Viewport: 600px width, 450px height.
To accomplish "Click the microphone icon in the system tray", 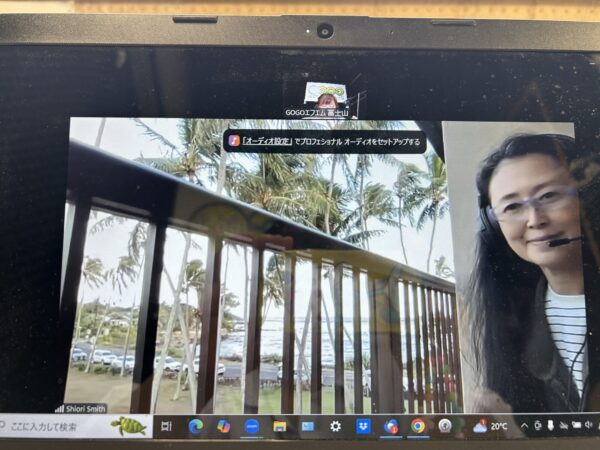I will pyautogui.click(x=549, y=426).
